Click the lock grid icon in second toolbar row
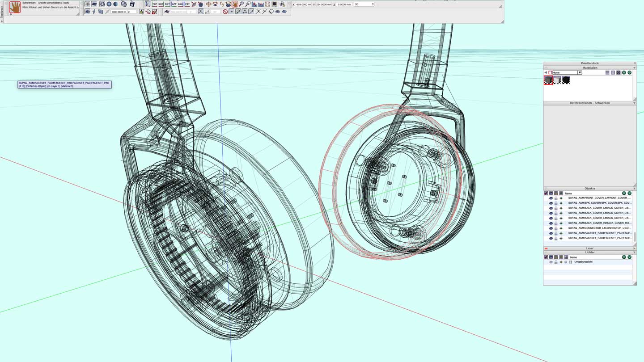Screen dimensions: 644x362 (x=154, y=12)
